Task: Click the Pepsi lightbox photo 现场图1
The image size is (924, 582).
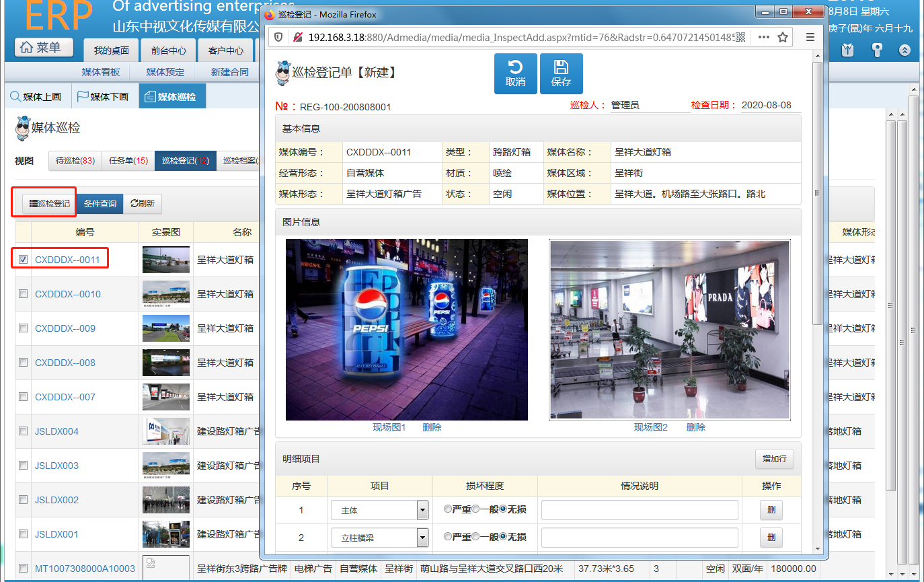Action: click(407, 330)
